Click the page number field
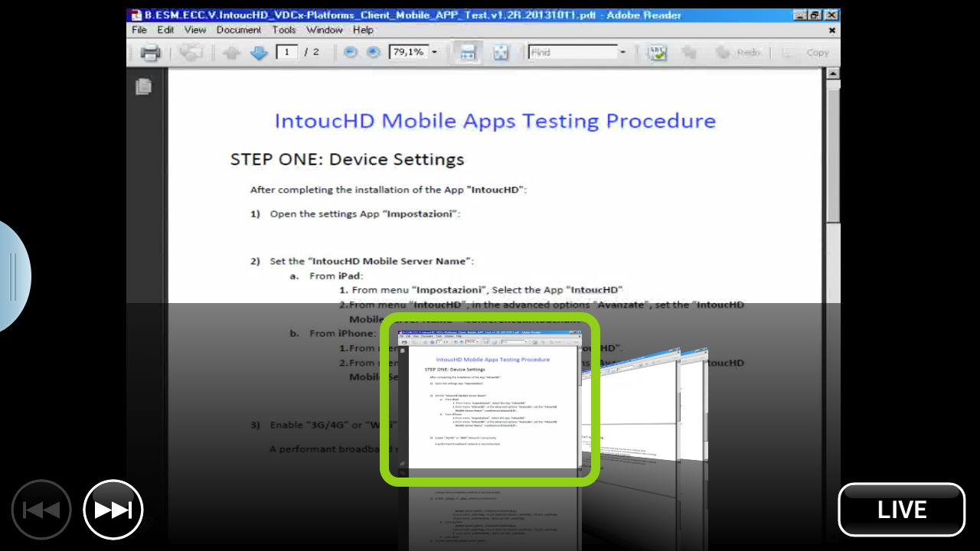This screenshot has width=980, height=551. pos(286,52)
